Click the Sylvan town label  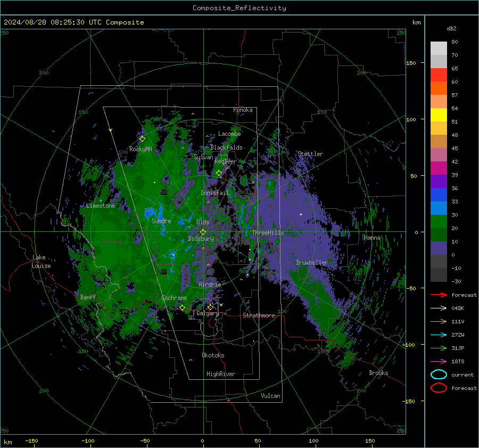203,157
